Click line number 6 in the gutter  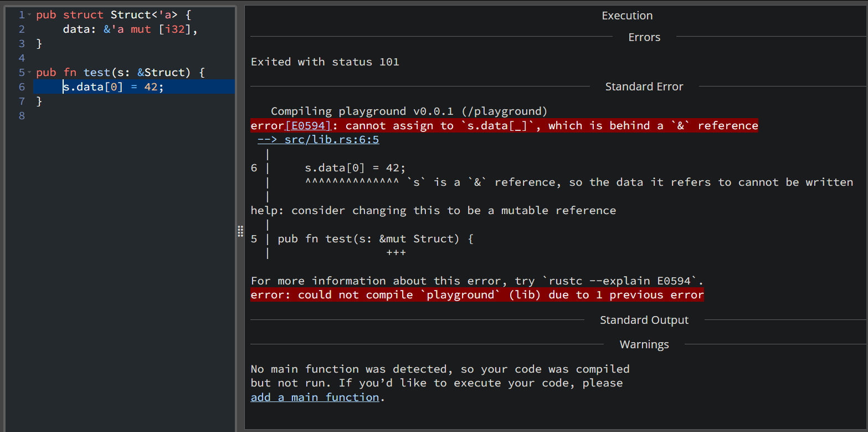tap(22, 87)
